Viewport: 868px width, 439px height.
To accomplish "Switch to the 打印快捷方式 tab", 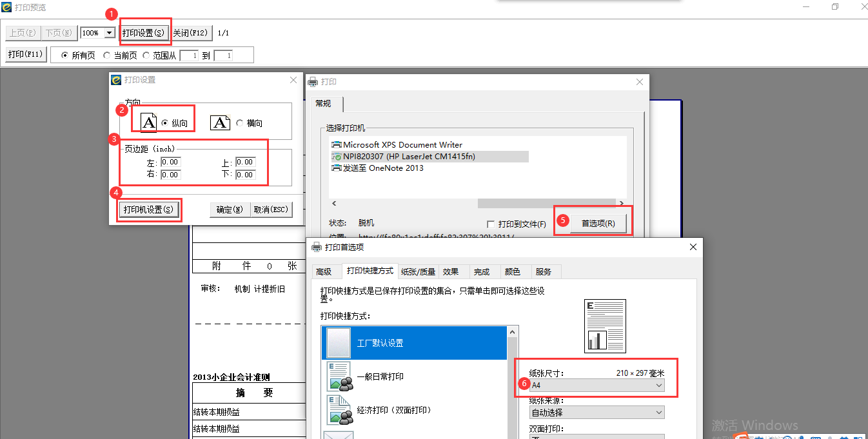I will point(370,271).
